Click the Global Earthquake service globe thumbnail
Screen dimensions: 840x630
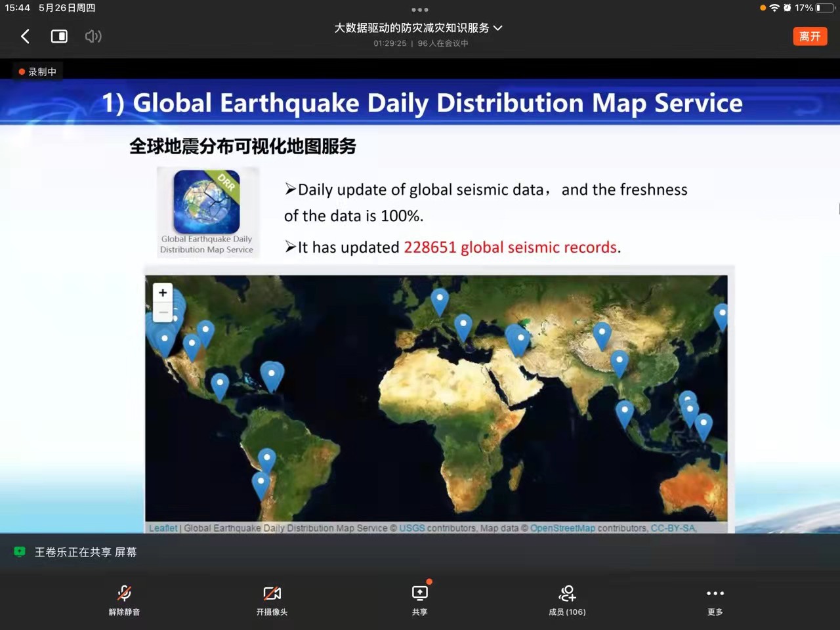207,201
